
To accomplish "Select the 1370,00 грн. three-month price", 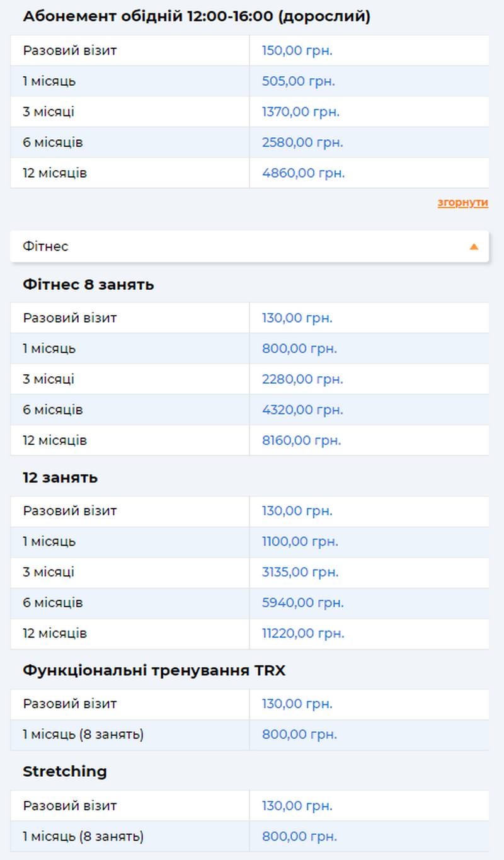I will click(x=301, y=112).
